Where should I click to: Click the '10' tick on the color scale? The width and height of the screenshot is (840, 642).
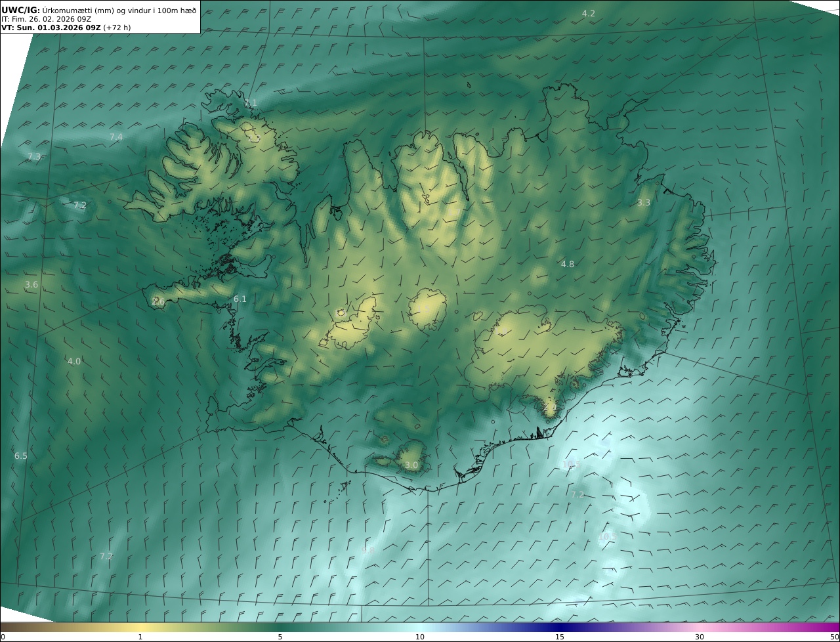420,637
